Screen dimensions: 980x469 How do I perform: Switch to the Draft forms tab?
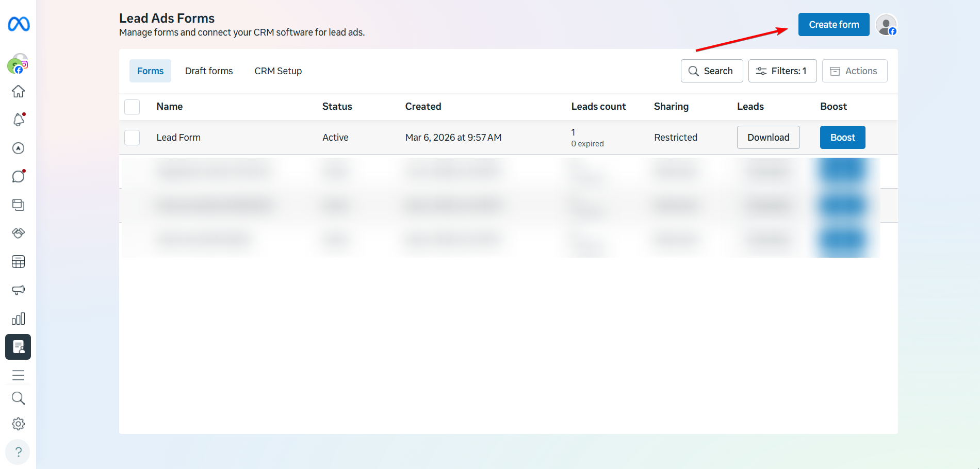click(209, 71)
